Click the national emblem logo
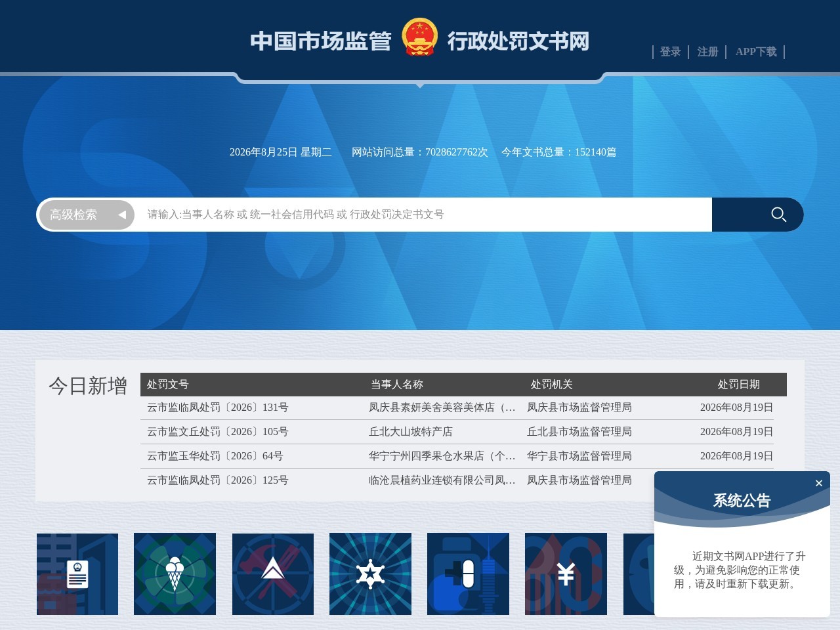This screenshot has width=840, height=630. tap(419, 37)
